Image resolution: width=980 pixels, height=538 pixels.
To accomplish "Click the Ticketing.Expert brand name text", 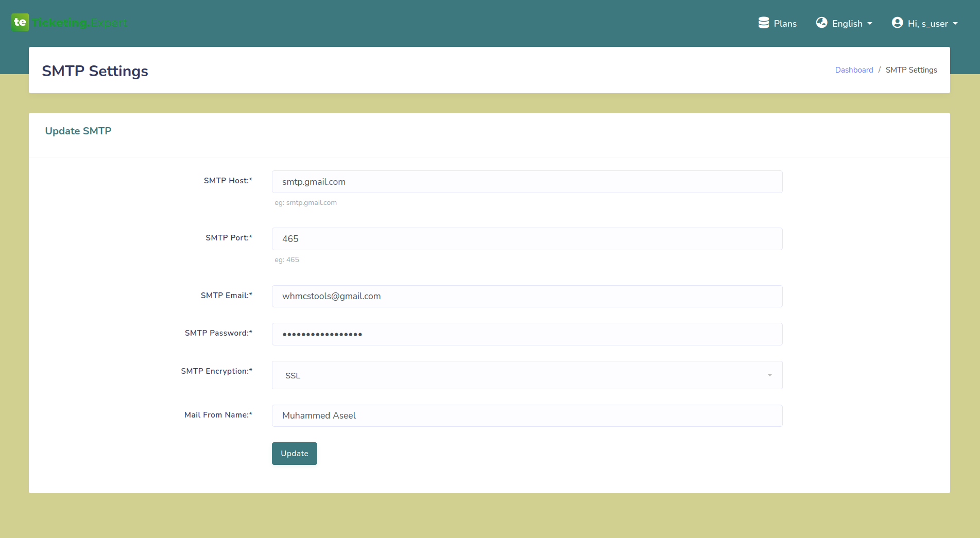I will pyautogui.click(x=79, y=23).
